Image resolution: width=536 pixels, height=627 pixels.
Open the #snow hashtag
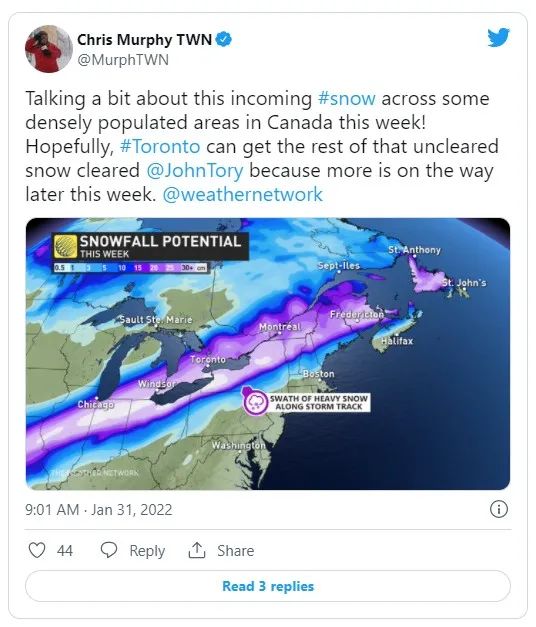347,98
